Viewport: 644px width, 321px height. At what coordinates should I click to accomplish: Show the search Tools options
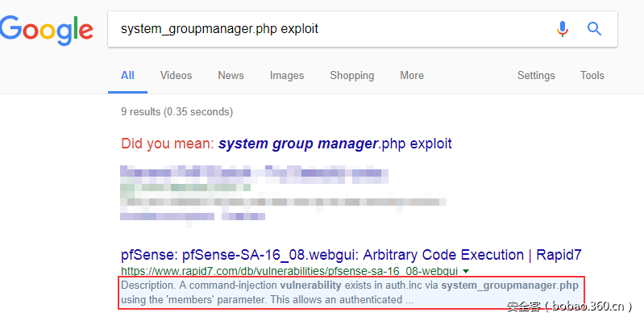[592, 76]
